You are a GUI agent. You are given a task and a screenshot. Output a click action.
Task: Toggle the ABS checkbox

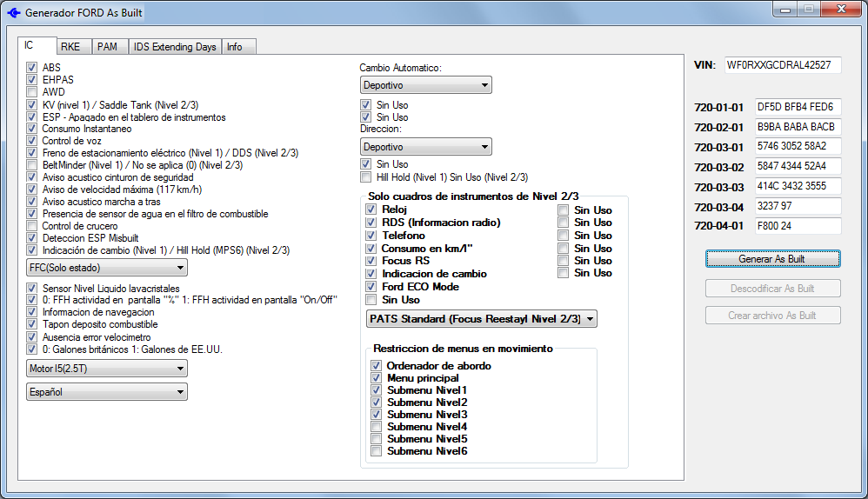coord(32,67)
